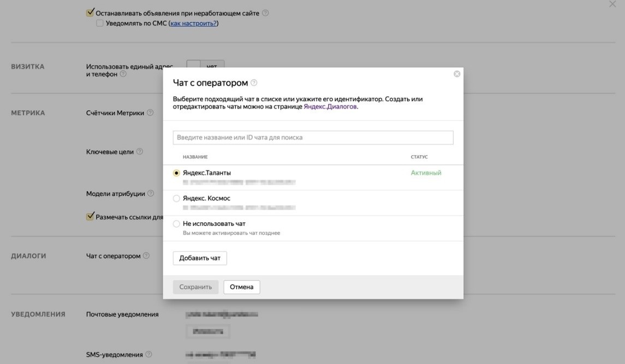Toggle Останавливать объявления при неработающем сайте checkbox
The width and height of the screenshot is (625, 364).
(x=90, y=13)
